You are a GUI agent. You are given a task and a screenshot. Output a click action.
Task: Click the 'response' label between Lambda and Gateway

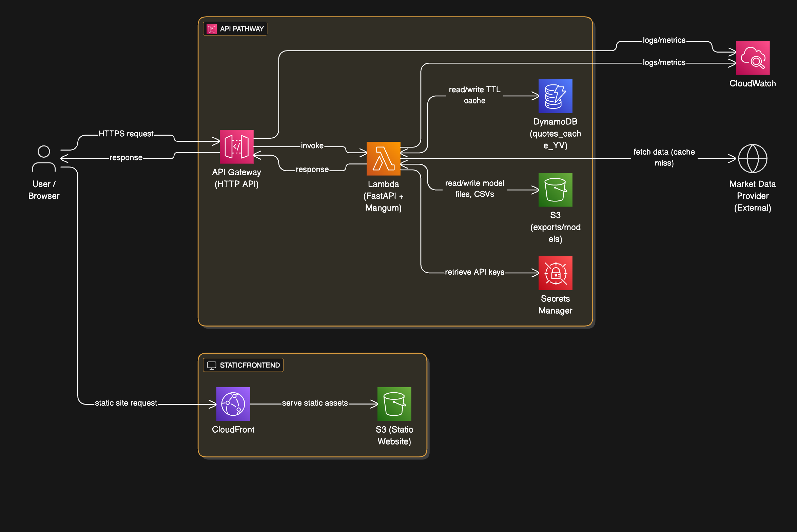click(x=312, y=169)
